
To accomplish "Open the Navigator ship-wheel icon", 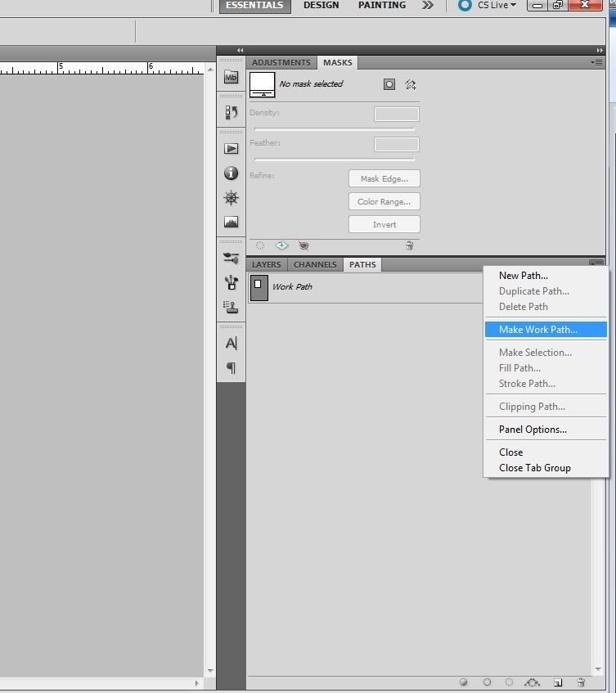I will tap(231, 197).
